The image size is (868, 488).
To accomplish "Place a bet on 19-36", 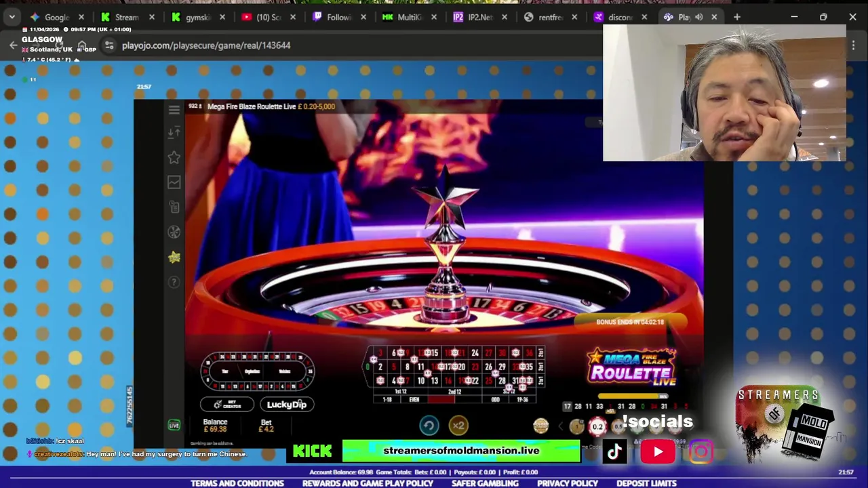I will pyautogui.click(x=522, y=399).
